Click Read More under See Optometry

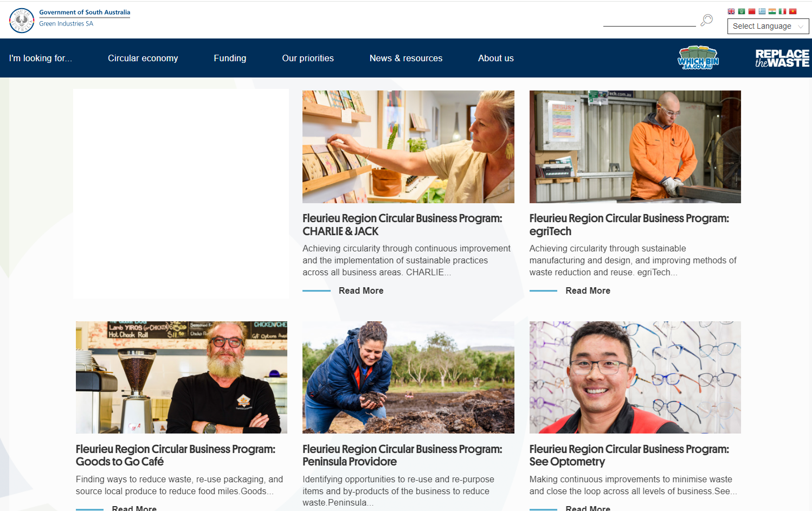[x=588, y=508]
